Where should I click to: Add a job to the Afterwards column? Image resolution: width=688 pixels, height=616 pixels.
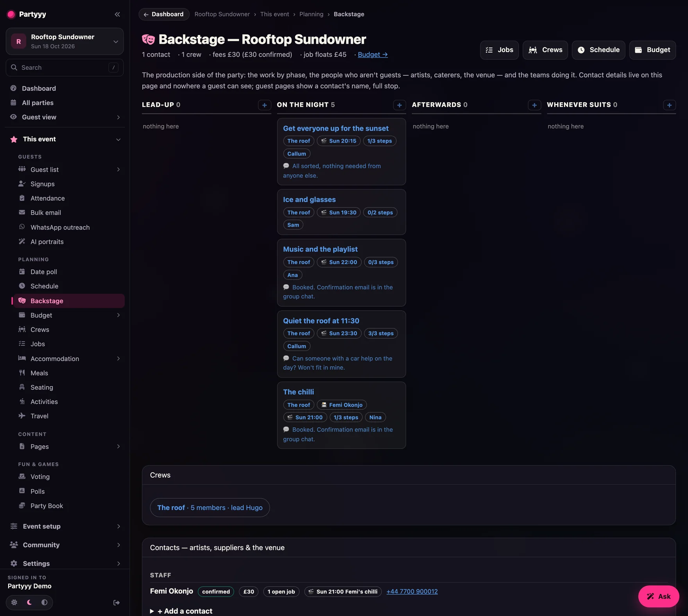[x=534, y=105]
